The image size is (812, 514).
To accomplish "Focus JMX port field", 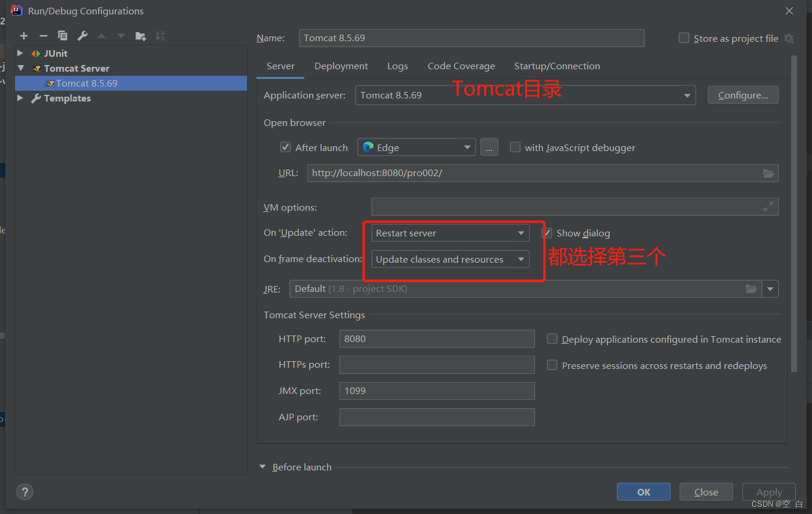I will click(437, 391).
